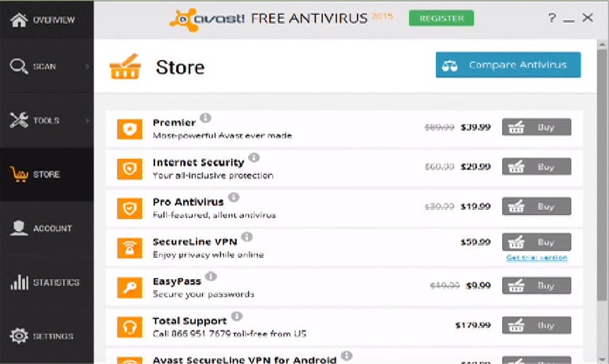
Task: Buy SecureLine VPN
Action: tap(536, 242)
